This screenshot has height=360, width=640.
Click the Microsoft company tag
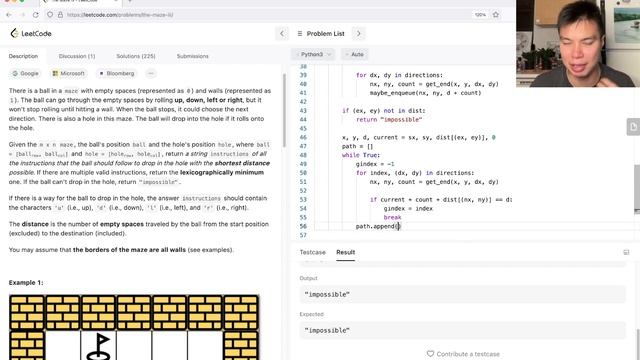[x=68, y=73]
